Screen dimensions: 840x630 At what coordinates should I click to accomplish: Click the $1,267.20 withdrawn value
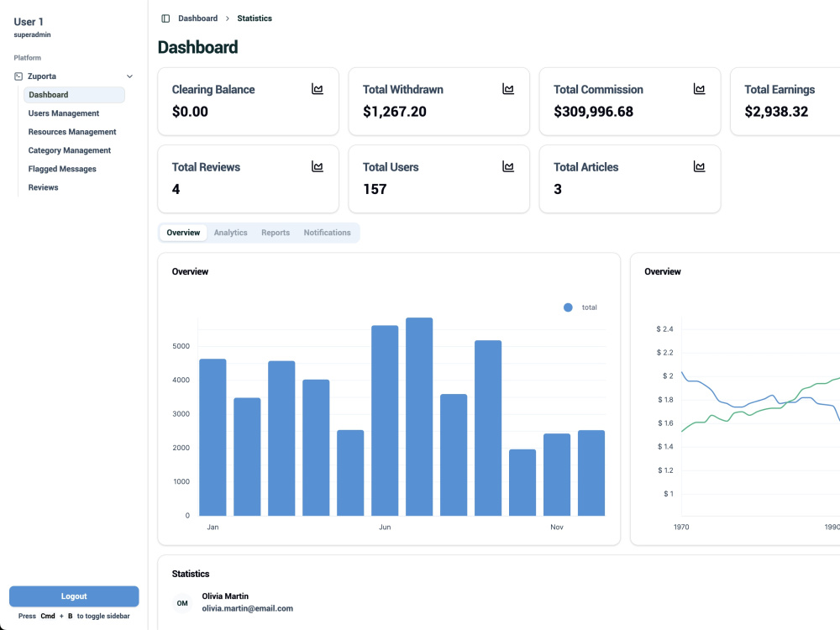click(x=394, y=112)
